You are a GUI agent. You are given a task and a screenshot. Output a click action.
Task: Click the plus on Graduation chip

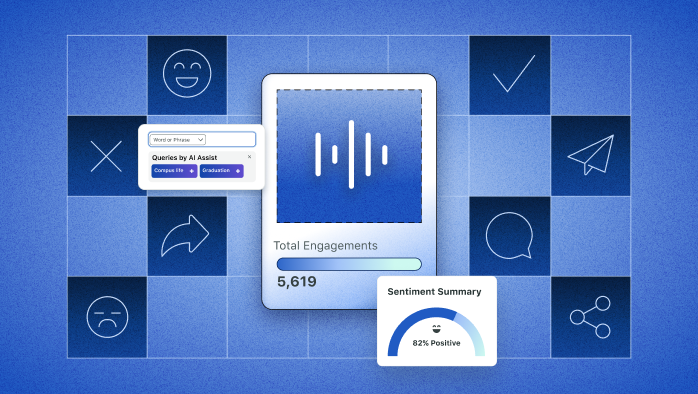coord(238,171)
